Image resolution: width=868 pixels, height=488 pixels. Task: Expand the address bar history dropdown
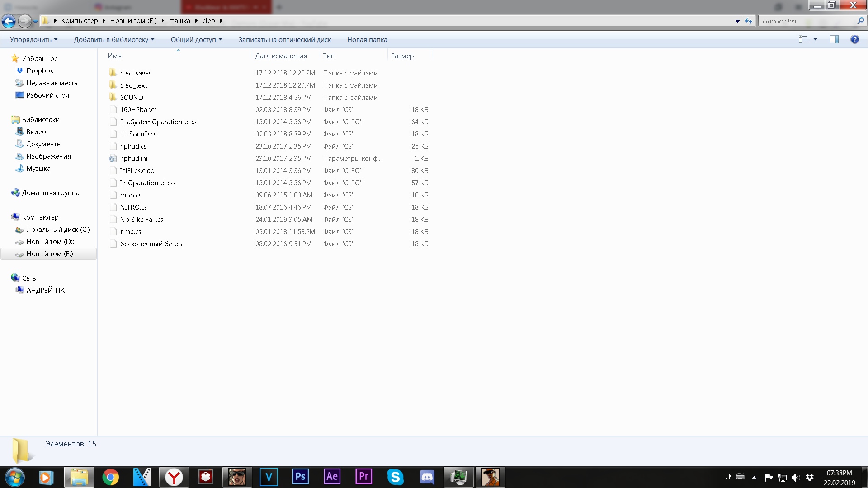(x=737, y=21)
